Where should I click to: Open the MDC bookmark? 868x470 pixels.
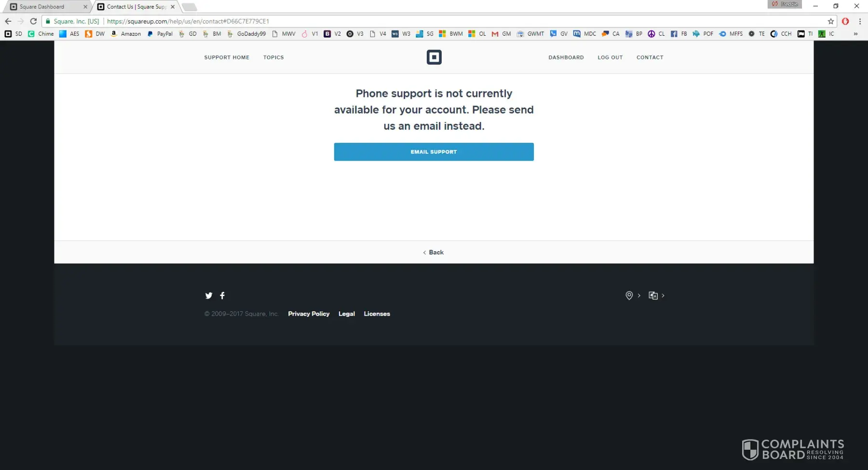tap(584, 34)
